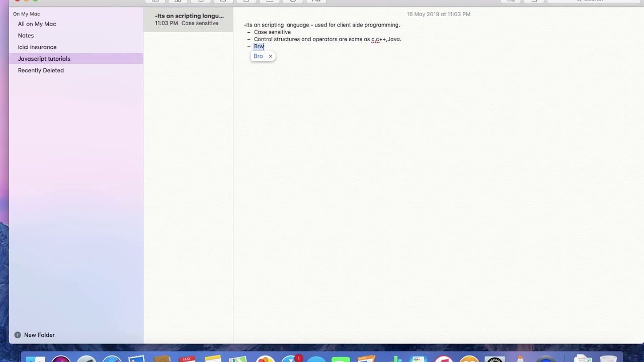Accept the Bro autocorrect suggestion
This screenshot has height=362, width=644.
(258, 56)
